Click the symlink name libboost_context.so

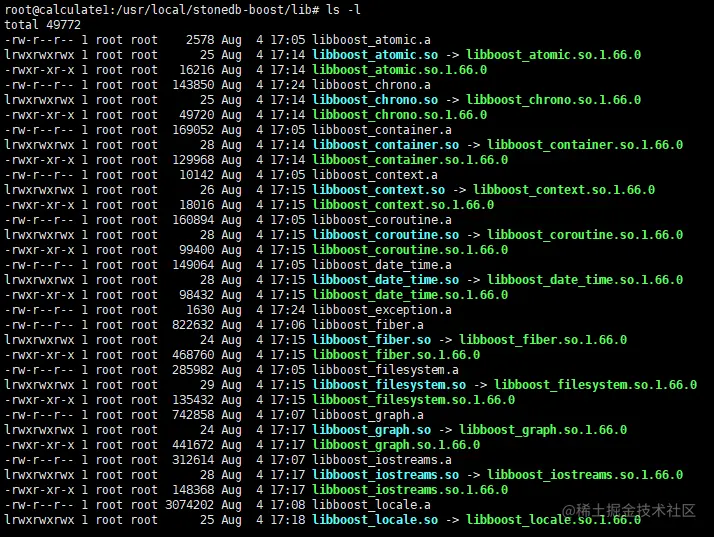(378, 190)
